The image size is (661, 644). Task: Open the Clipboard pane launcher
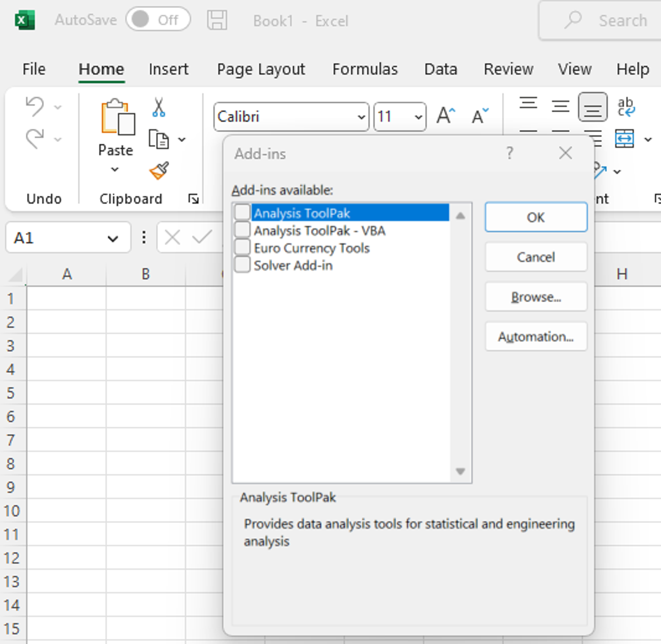tap(193, 198)
